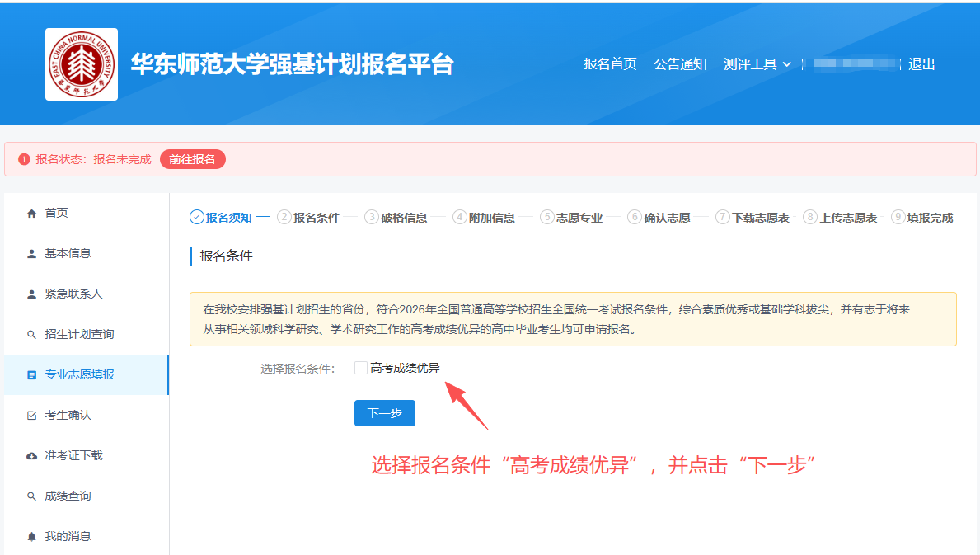Check the 高考成绩优异 checkbox
980x555 pixels.
361,368
